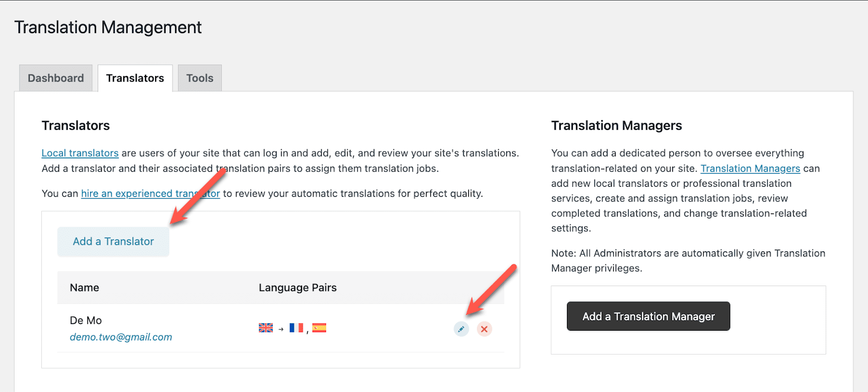Click the UK flag source language icon
Viewport: 868px width, 392px height.
click(266, 328)
